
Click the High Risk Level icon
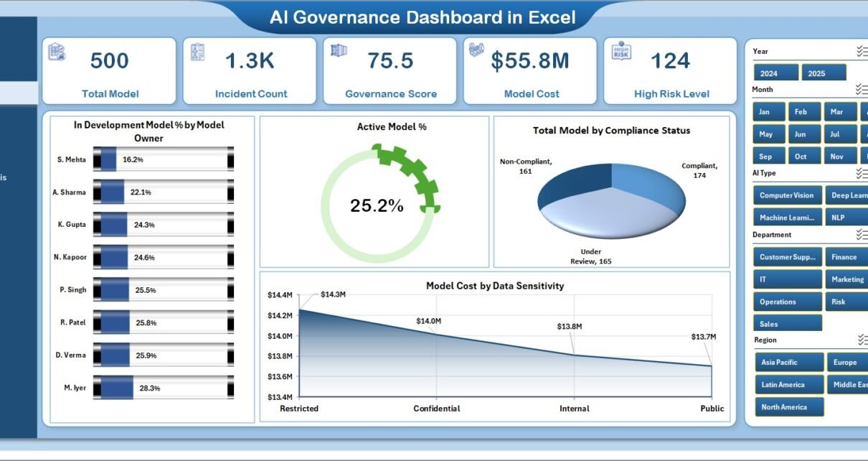pyautogui.click(x=621, y=51)
